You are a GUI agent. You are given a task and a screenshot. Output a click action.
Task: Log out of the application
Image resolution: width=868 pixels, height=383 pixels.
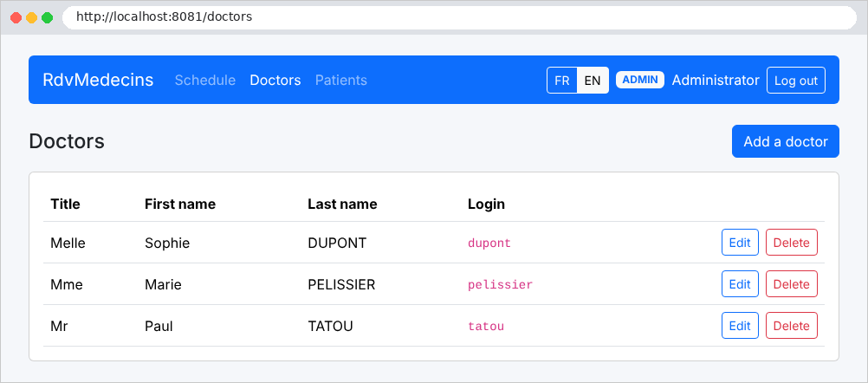[x=795, y=81]
